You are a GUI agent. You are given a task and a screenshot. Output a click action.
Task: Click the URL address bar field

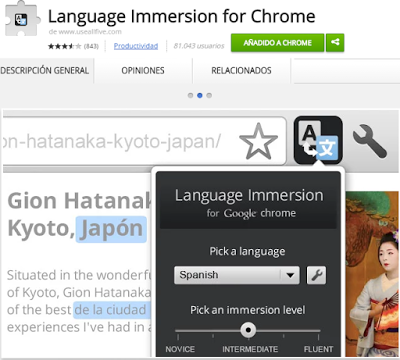point(145,141)
